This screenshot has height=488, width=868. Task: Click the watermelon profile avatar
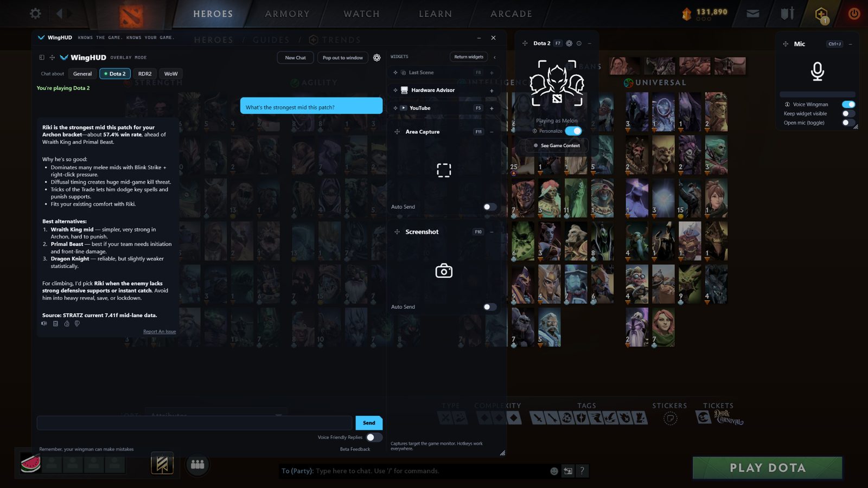30,464
